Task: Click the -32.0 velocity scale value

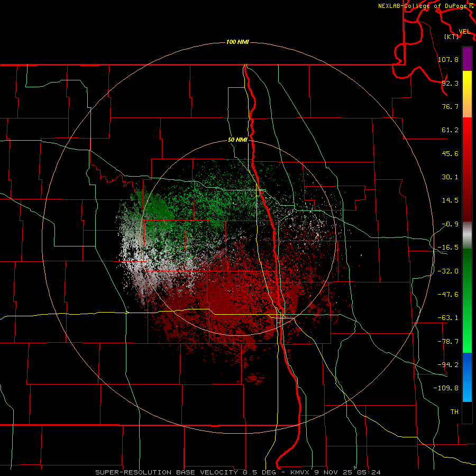Action: click(x=448, y=271)
